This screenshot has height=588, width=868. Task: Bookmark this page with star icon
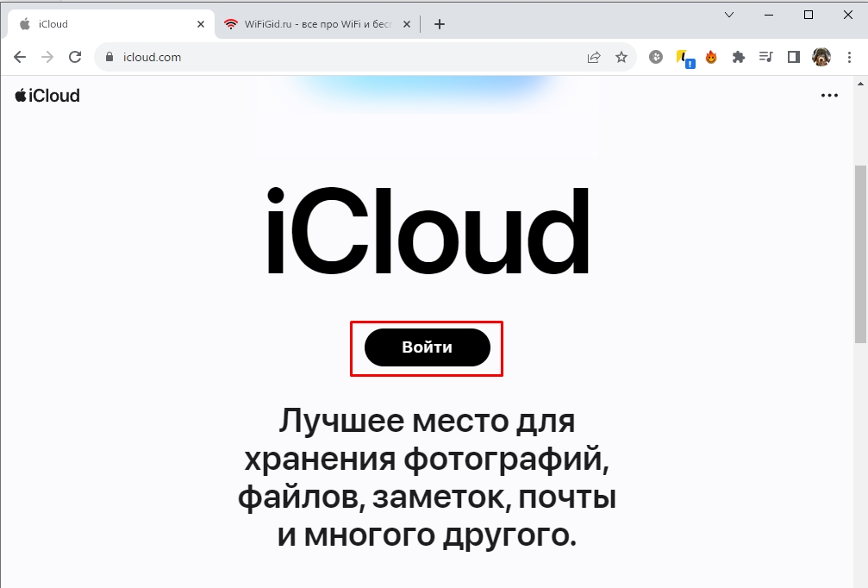(x=621, y=57)
